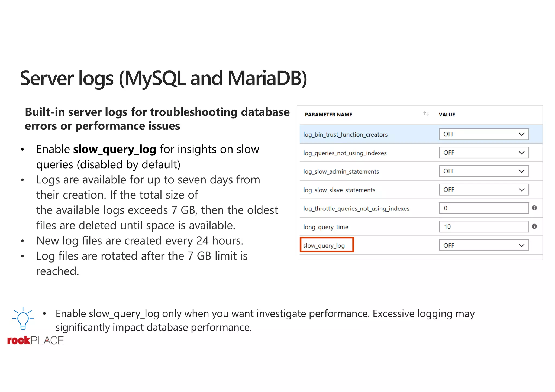This screenshot has height=392, width=555.
Task: Click the Server logs (MySQL and MariaDB) title
Action: point(163,79)
